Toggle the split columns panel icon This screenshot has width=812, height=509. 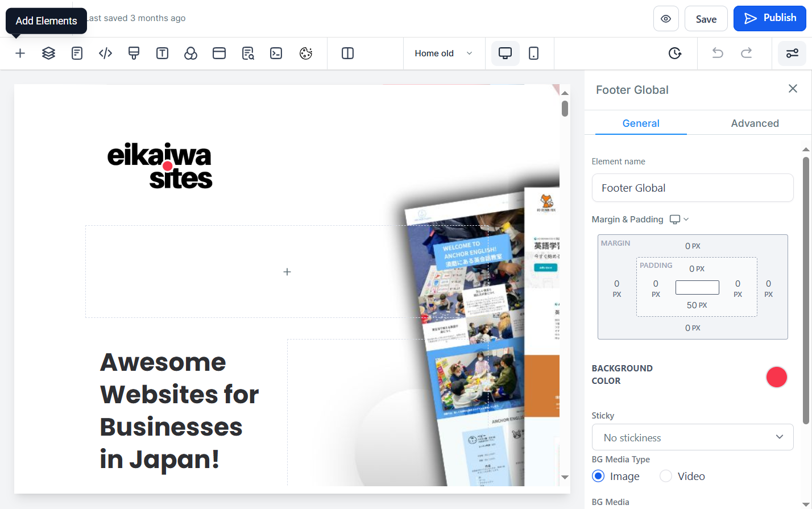tap(348, 53)
